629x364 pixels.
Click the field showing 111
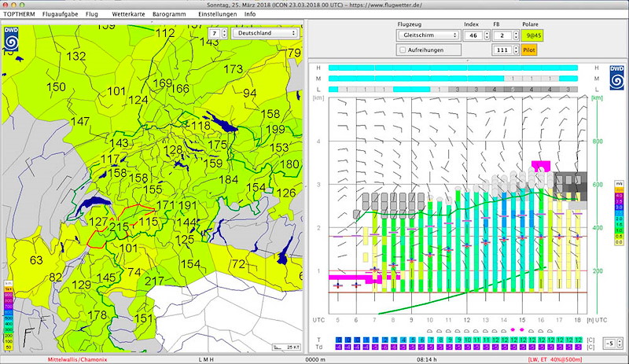coord(502,50)
